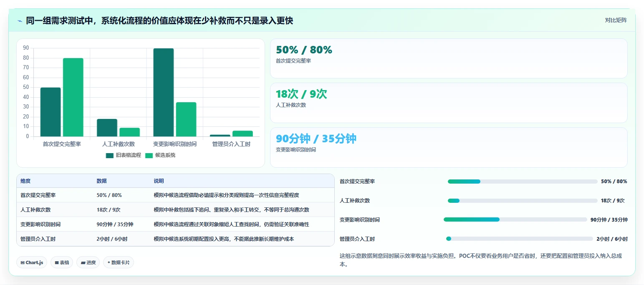Click the 18次 / 9次 data card
644x285 pixels.
449,103
